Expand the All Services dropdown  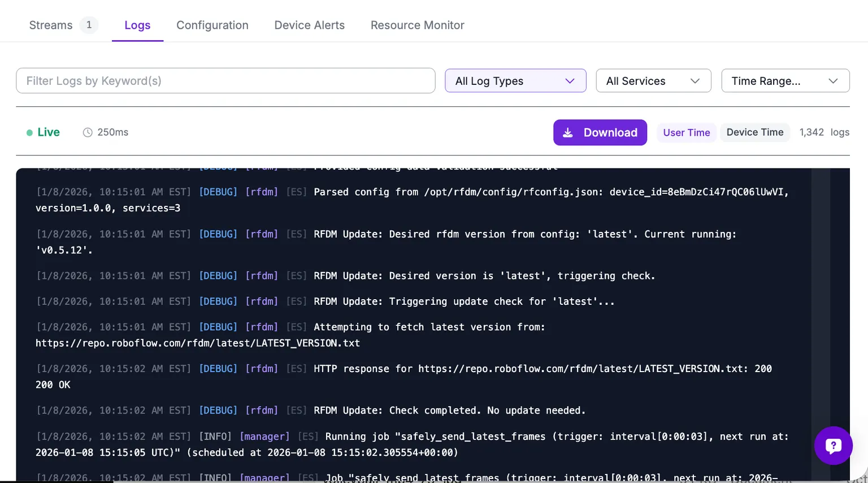653,81
